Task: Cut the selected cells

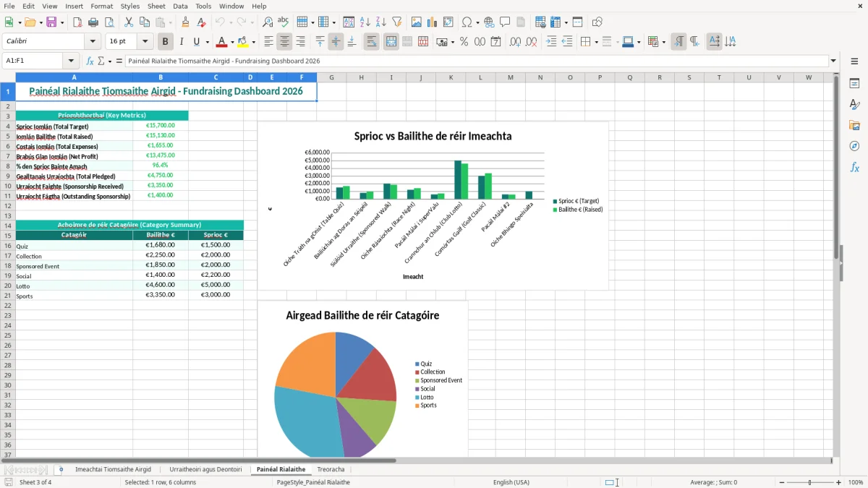Action: pos(129,22)
